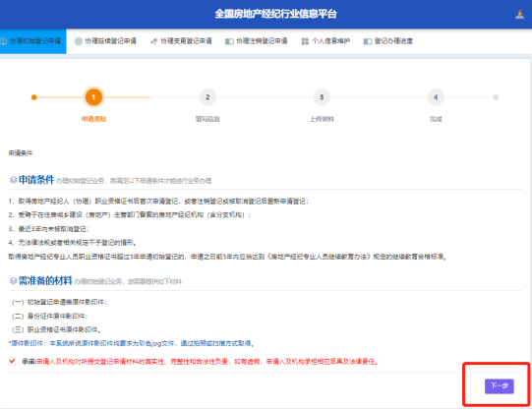Select step 4 circle 完成
This screenshot has width=532, height=410.
436,97
